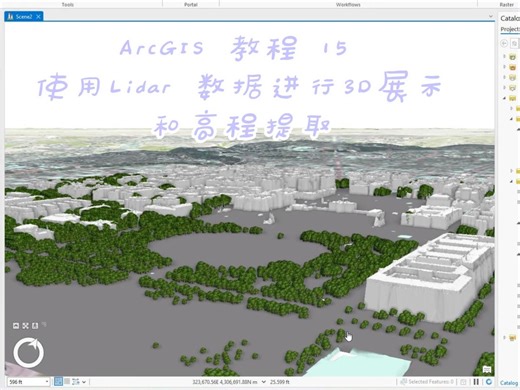Click the Raster ribbon group label

506,4
